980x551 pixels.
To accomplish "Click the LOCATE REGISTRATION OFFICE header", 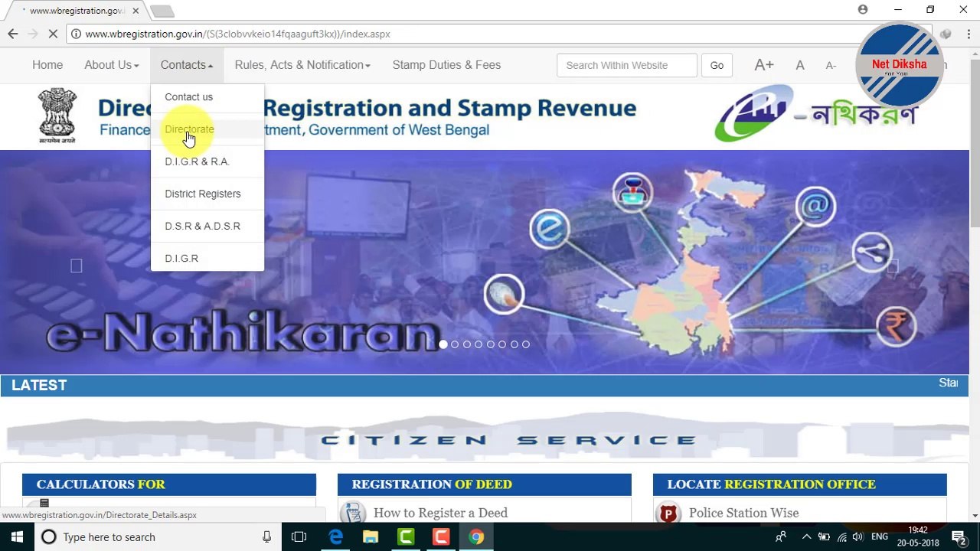I will (800, 484).
